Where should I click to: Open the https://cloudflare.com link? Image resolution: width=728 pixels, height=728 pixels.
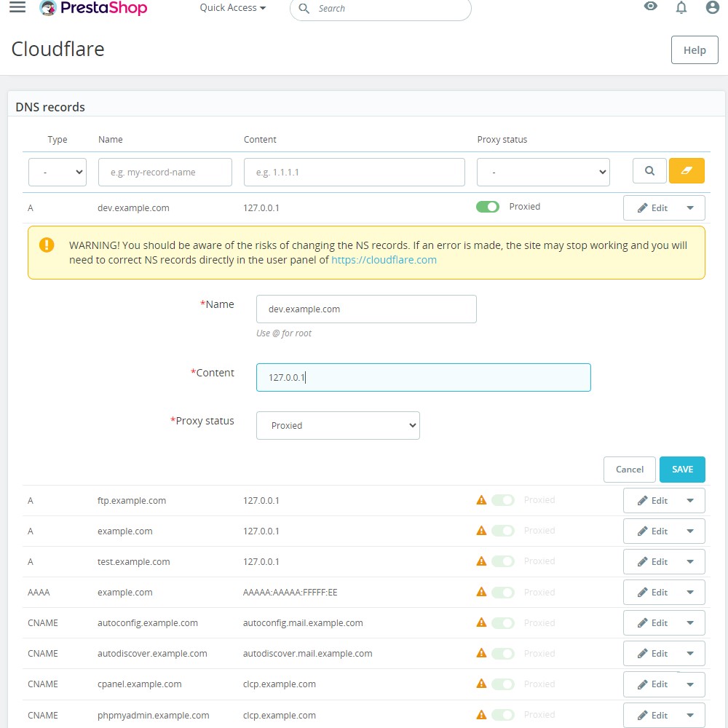click(x=384, y=260)
